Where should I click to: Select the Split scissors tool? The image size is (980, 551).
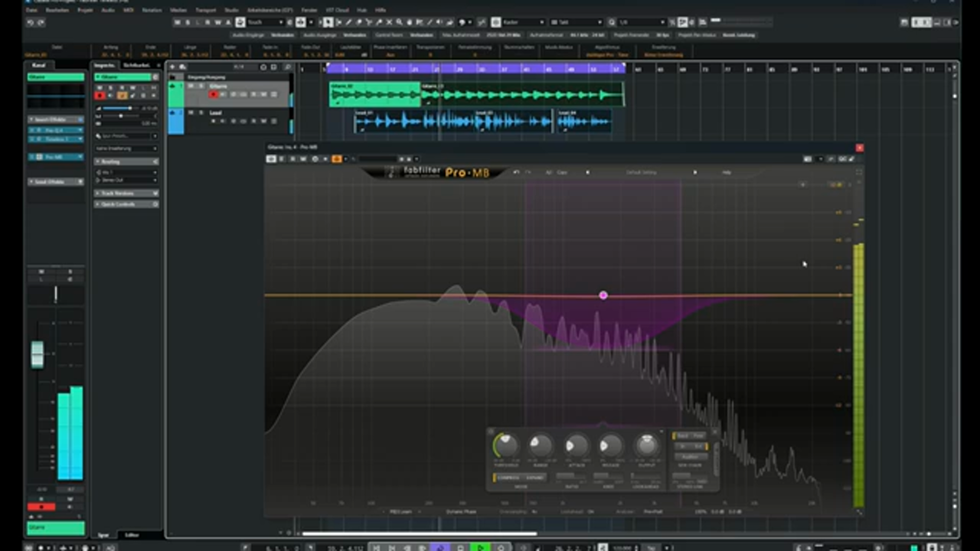coord(369,22)
